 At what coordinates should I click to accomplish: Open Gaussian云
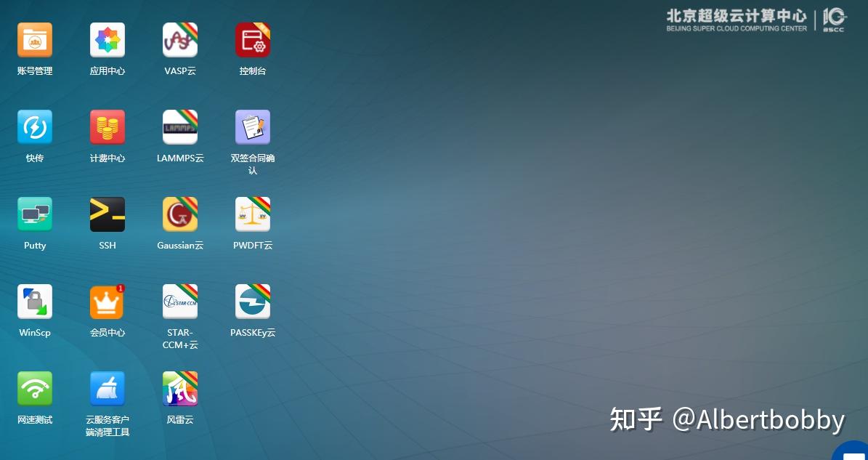[180, 214]
